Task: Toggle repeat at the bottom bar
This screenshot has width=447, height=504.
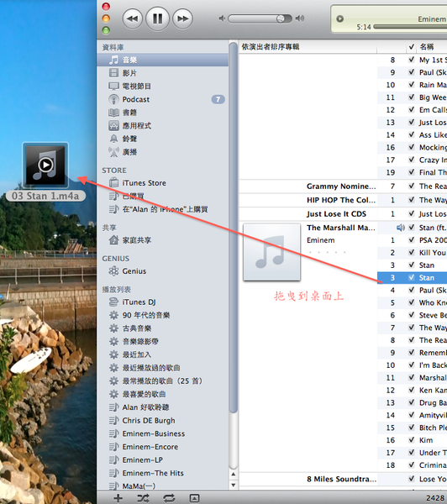Action: 169,498
